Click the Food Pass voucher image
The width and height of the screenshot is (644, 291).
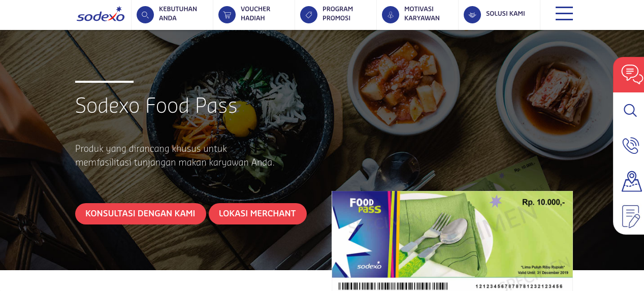452,241
